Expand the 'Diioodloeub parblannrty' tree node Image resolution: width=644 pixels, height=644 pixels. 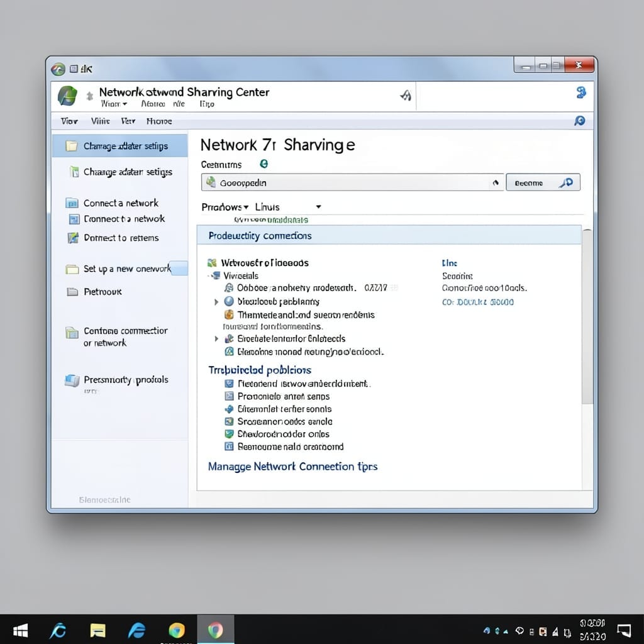click(x=216, y=302)
